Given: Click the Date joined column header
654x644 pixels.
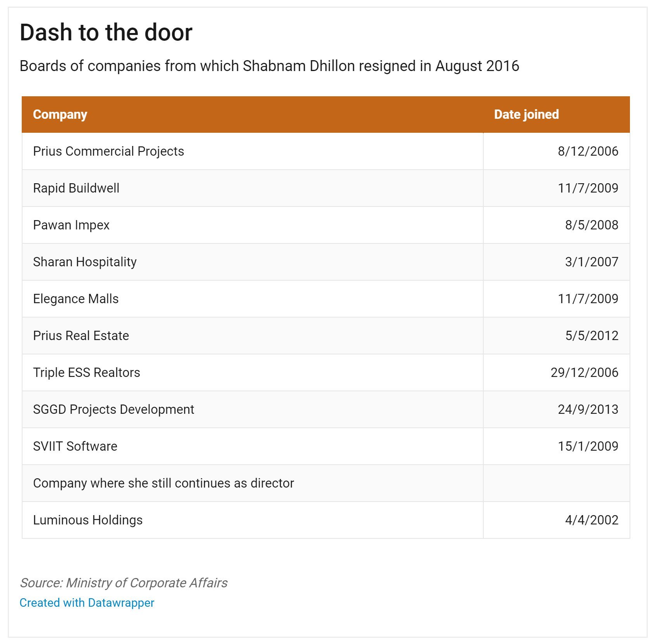Looking at the screenshot, I should (x=526, y=115).
